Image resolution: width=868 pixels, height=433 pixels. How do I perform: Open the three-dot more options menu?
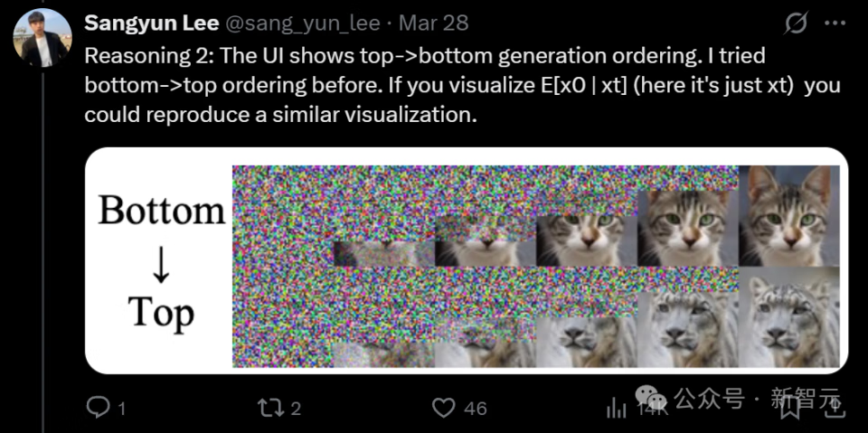[x=835, y=24]
